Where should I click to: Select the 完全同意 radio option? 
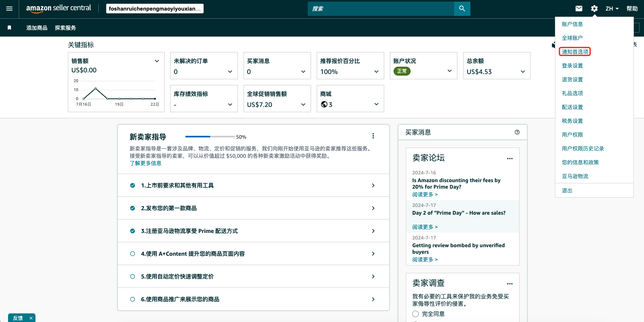coord(416,314)
